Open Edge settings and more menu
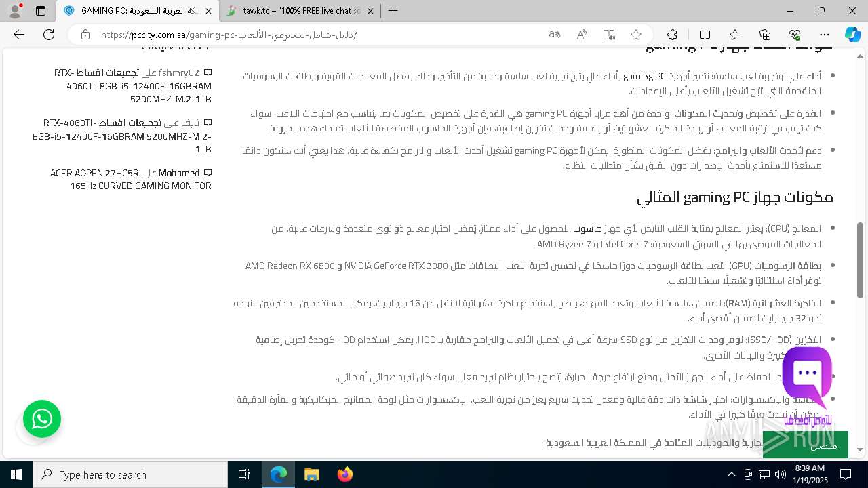Viewport: 868px width, 488px height. tap(825, 35)
